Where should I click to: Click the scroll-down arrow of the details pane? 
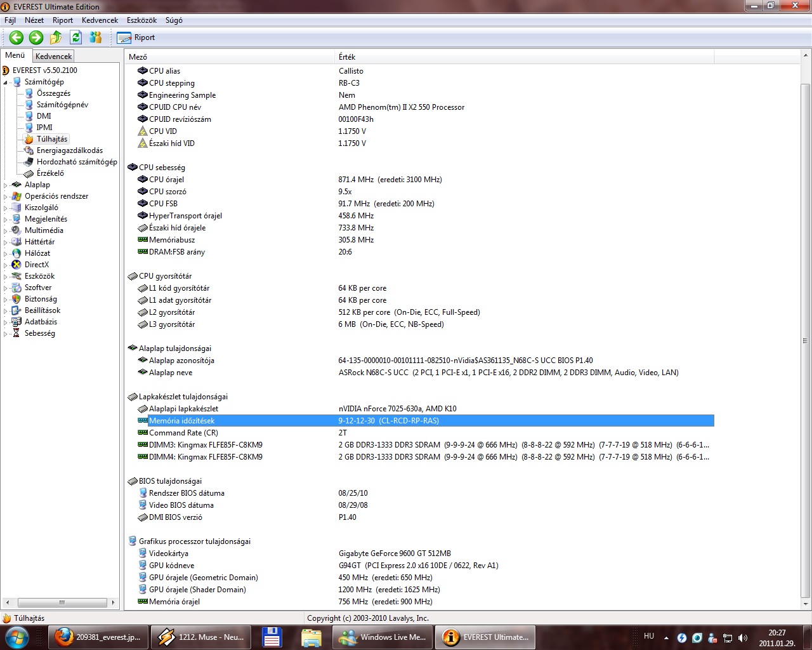click(x=806, y=604)
